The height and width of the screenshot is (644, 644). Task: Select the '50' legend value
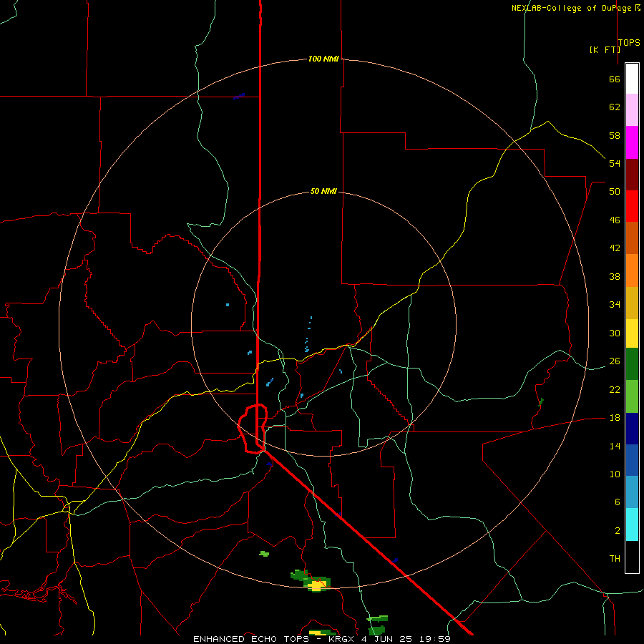[615, 192]
